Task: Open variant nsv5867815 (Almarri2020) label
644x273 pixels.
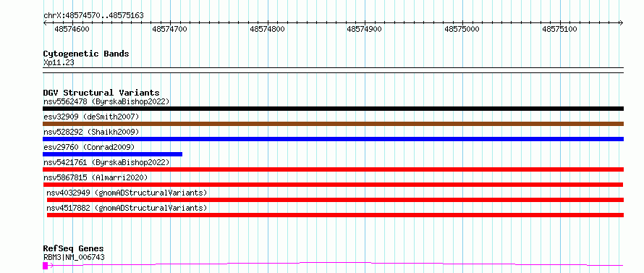Action: pyautogui.click(x=96, y=177)
